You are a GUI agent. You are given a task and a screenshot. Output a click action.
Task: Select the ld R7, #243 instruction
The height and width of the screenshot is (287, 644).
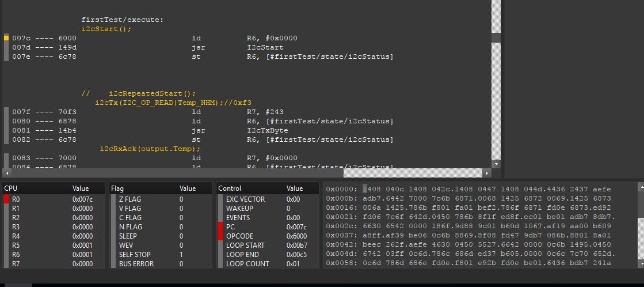(237, 112)
